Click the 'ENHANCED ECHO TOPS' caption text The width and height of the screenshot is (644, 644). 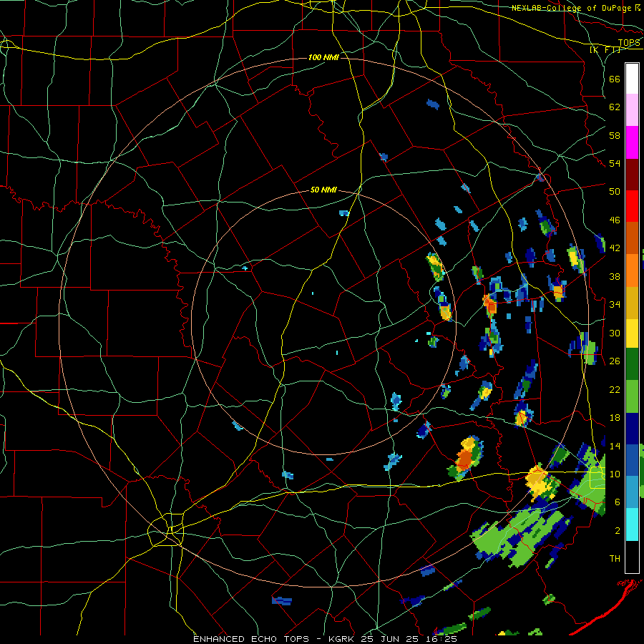(251, 639)
